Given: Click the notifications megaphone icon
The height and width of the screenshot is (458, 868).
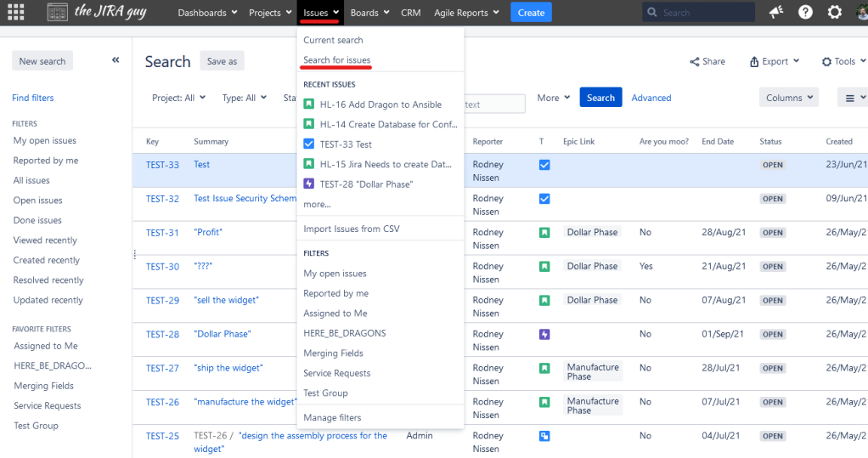Looking at the screenshot, I should [x=776, y=13].
